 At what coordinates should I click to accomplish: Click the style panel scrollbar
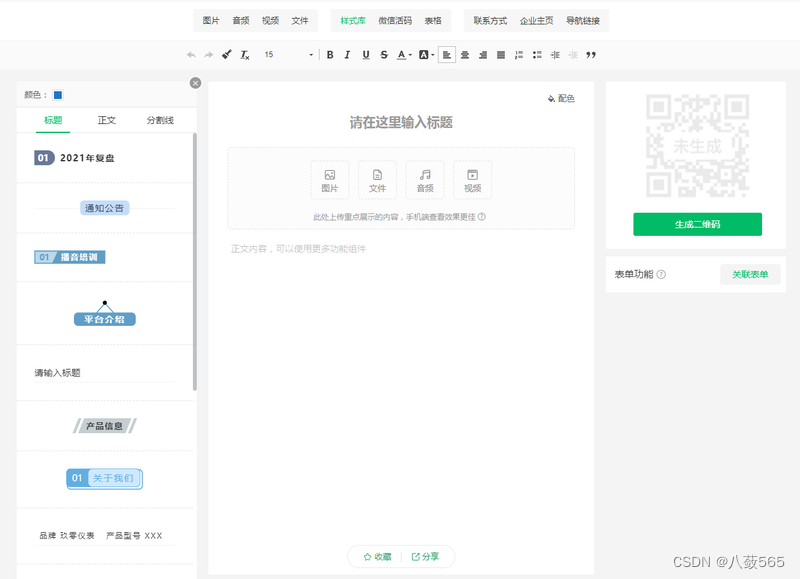[195, 262]
